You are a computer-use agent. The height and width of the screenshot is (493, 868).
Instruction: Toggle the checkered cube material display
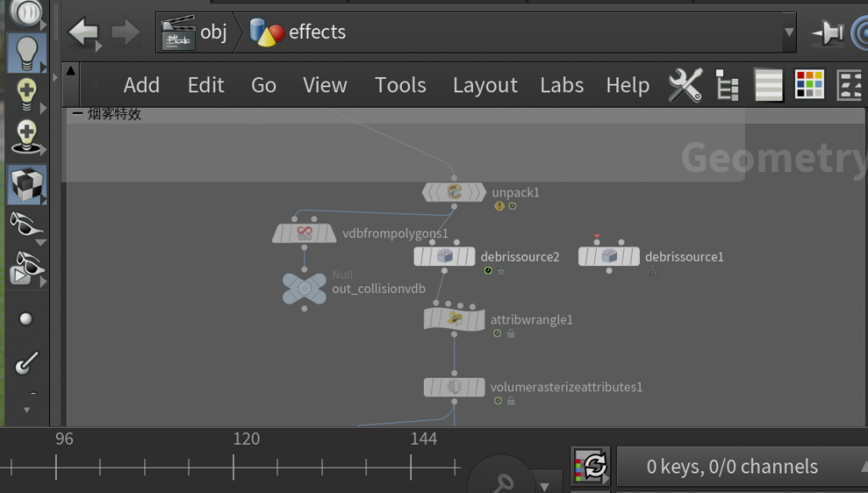26,185
